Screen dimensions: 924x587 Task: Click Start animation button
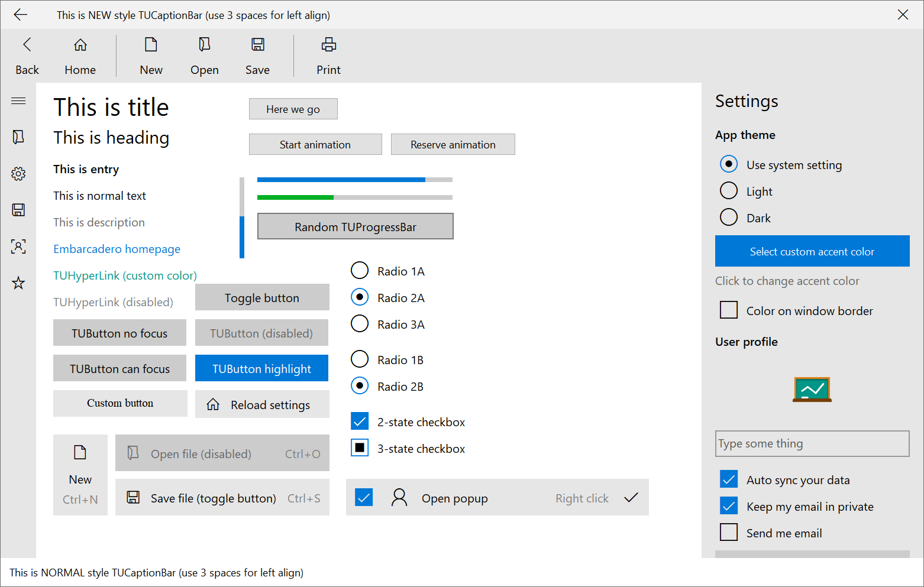pos(315,144)
